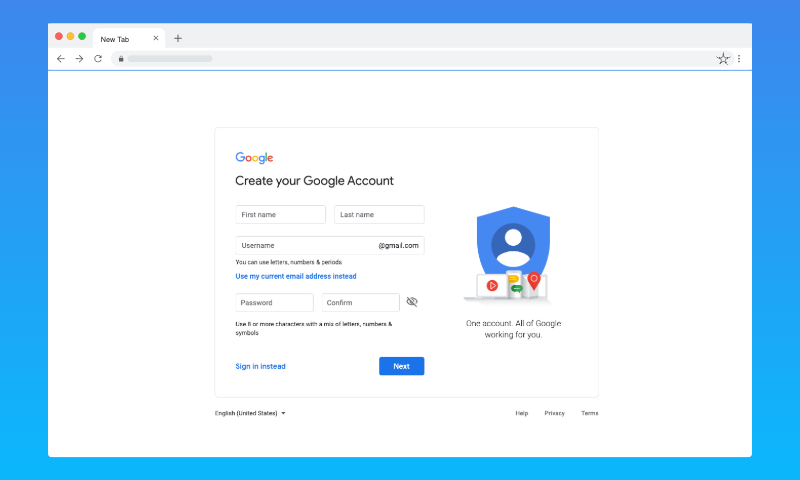Expand the English (United States) language dropdown
The height and width of the screenshot is (480, 800).
point(250,413)
